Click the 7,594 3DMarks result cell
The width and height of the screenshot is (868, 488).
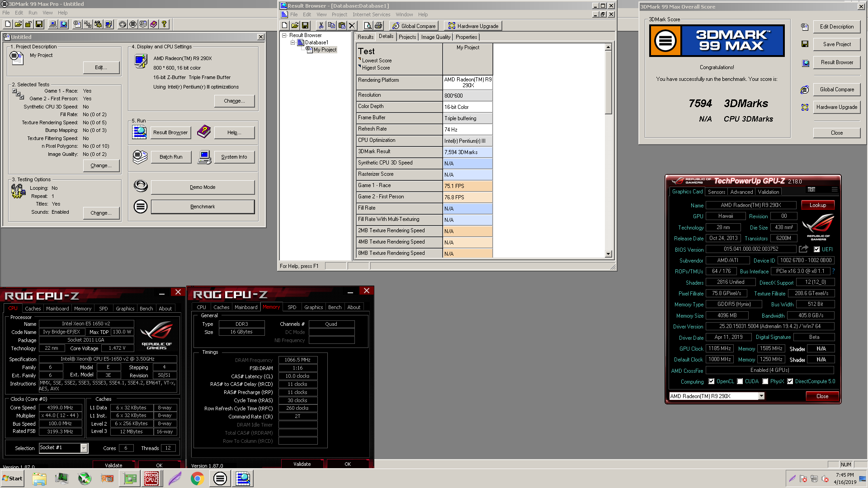[x=467, y=152]
